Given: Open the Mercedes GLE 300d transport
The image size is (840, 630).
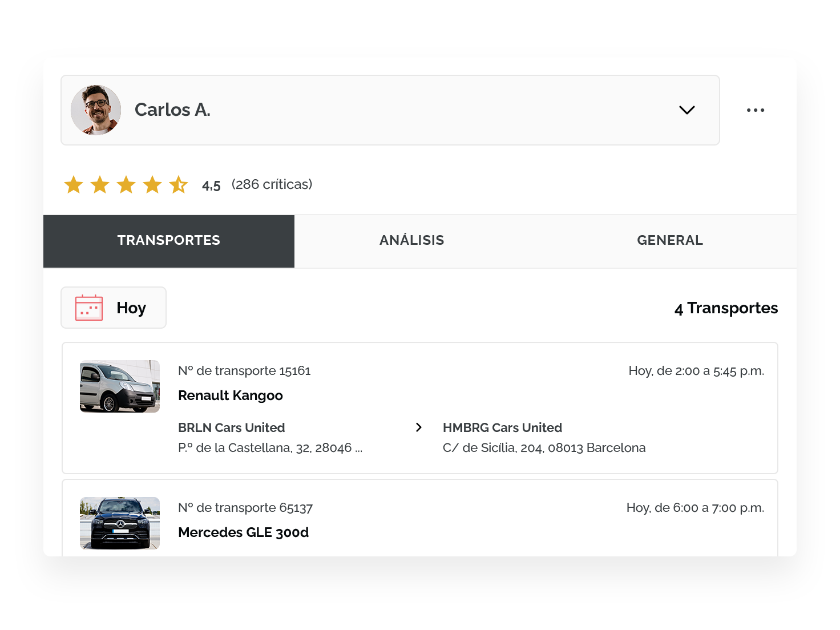Looking at the screenshot, I should pos(243,532).
